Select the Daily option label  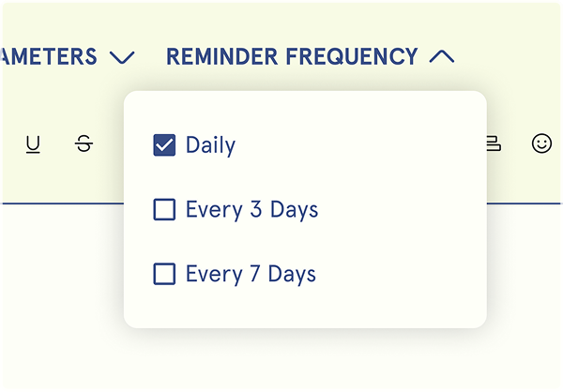[210, 145]
